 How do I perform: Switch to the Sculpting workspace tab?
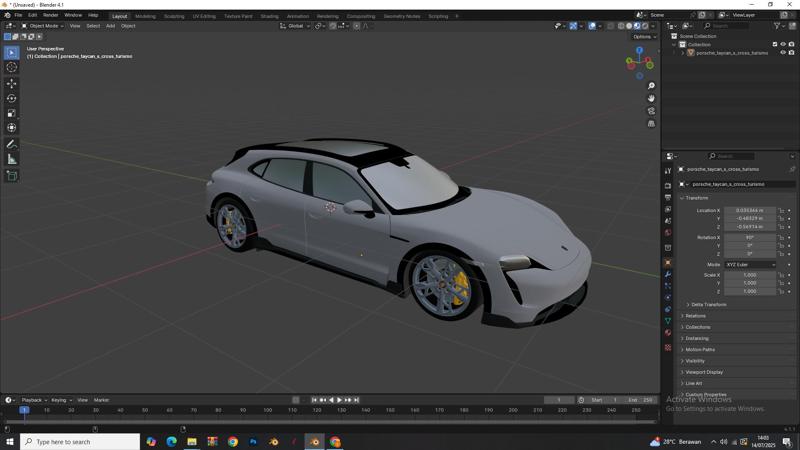[x=174, y=16]
